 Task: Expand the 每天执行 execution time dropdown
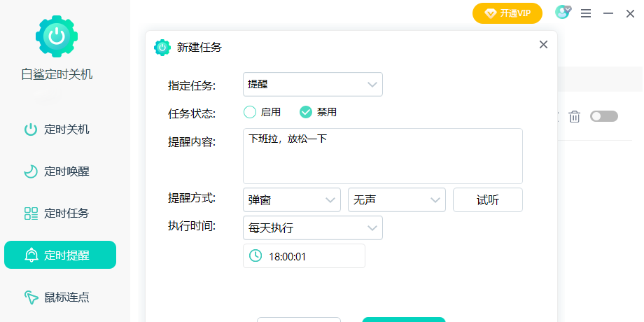tap(312, 228)
